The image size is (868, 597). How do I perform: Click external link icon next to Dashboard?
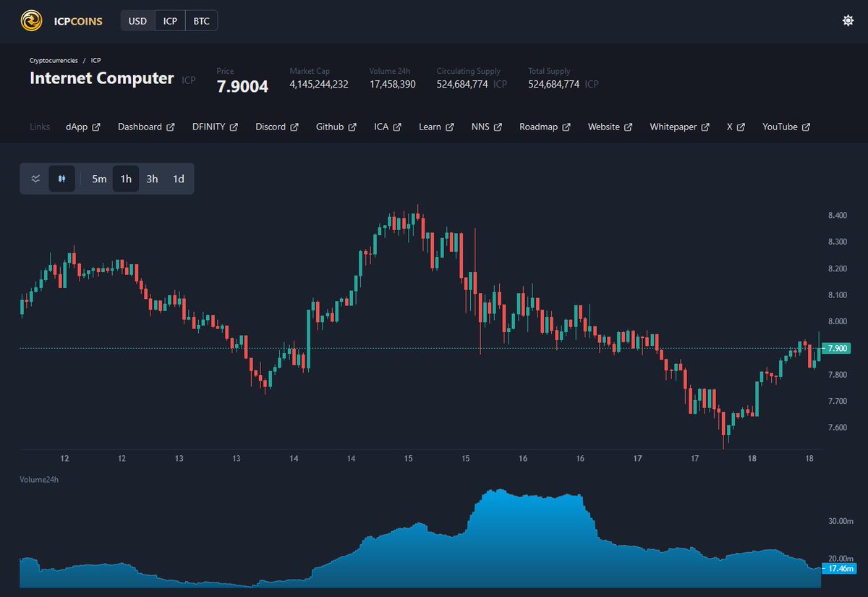click(x=171, y=127)
